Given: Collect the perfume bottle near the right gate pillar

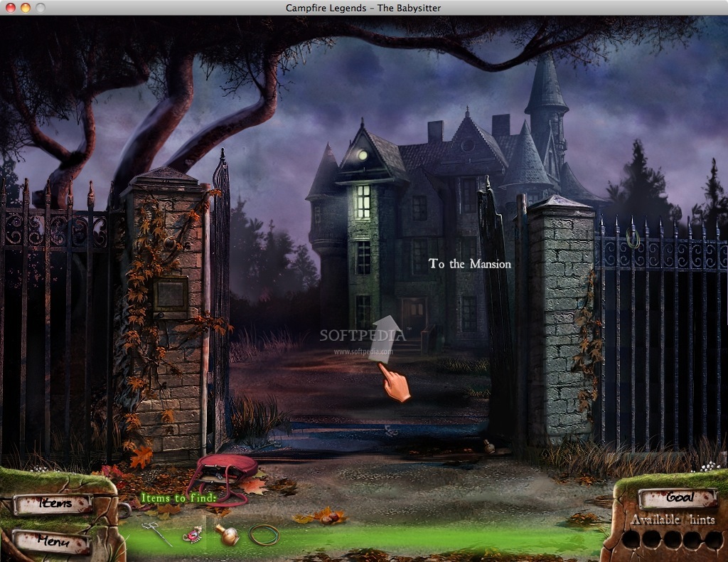Looking at the screenshot, I should click(x=488, y=446).
